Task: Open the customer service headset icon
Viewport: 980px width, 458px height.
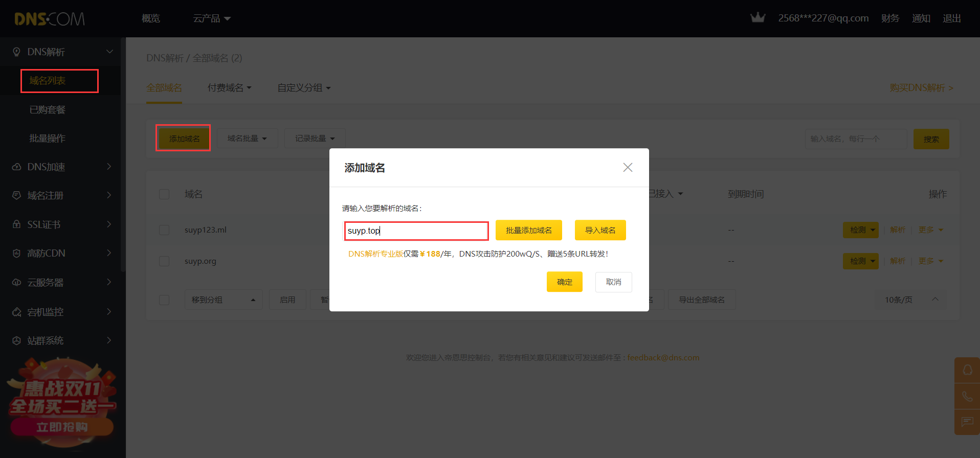Action: point(967,370)
